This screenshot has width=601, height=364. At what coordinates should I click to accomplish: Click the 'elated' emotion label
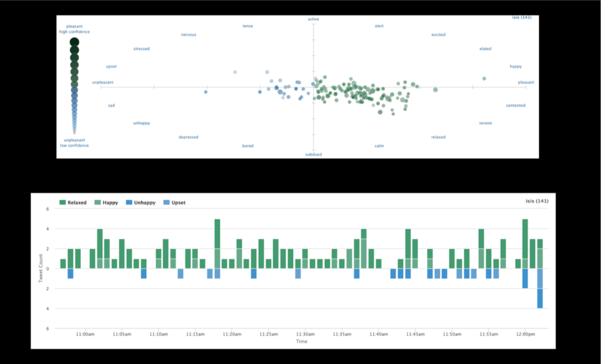coord(485,49)
